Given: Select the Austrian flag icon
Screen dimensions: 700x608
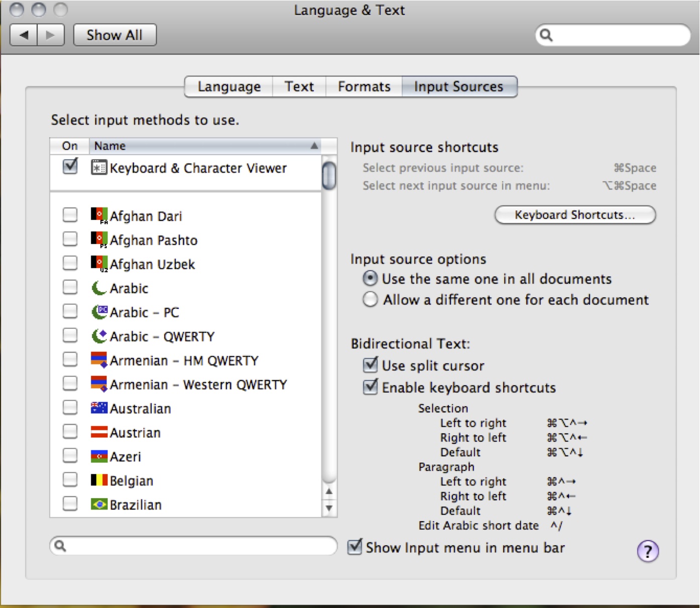Looking at the screenshot, I should pos(99,432).
